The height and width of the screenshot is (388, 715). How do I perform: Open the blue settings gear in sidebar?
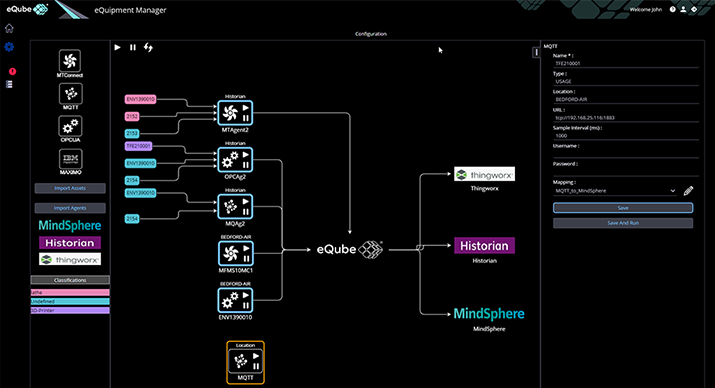(x=9, y=47)
